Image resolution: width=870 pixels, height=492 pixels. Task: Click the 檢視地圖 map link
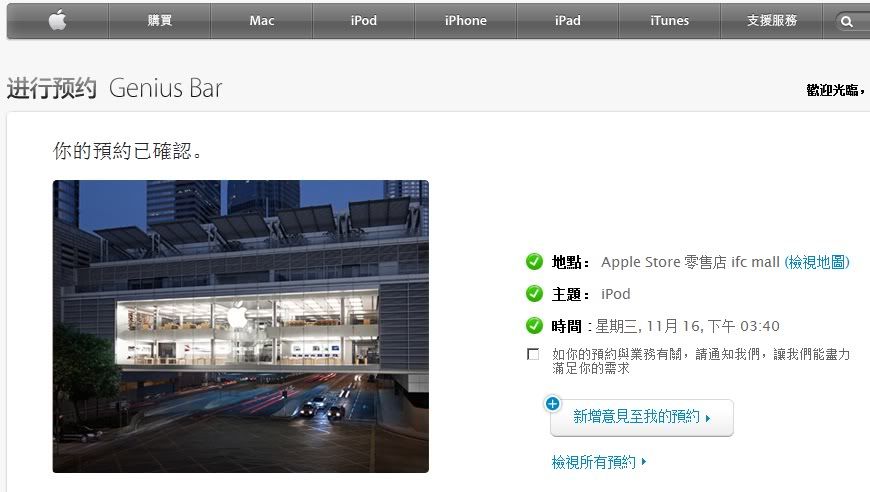pyautogui.click(x=817, y=262)
